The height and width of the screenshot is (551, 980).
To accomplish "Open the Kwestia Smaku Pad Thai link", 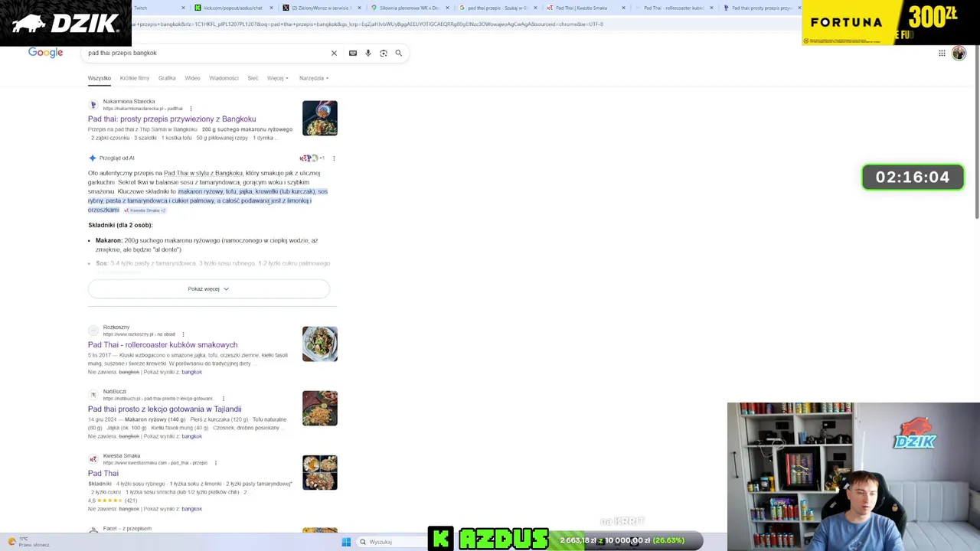I will (x=103, y=474).
